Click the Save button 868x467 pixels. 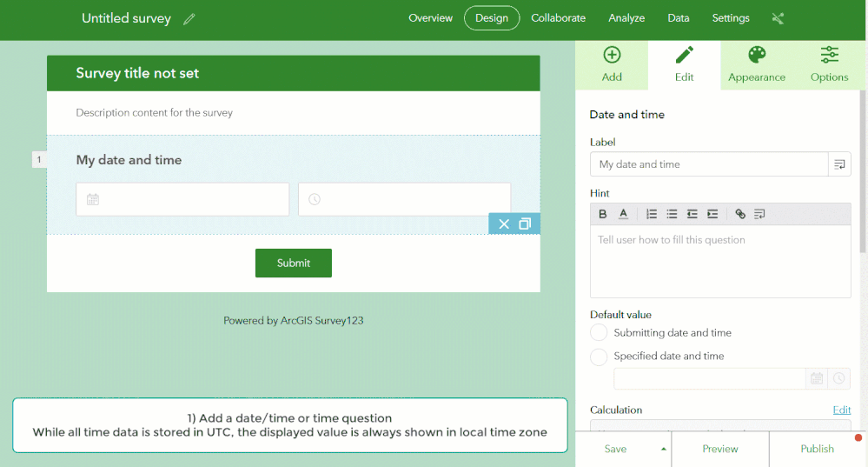pyautogui.click(x=615, y=449)
